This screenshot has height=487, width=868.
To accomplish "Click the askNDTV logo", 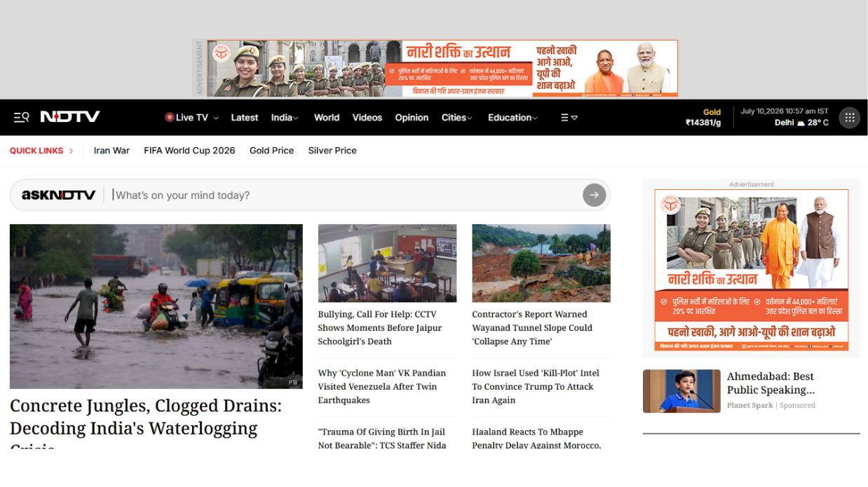I will point(58,195).
